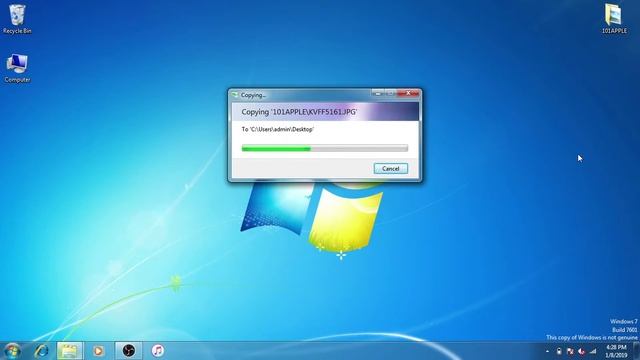Show hidden icons in system tray
Screen dimensions: 640x360
point(548,351)
